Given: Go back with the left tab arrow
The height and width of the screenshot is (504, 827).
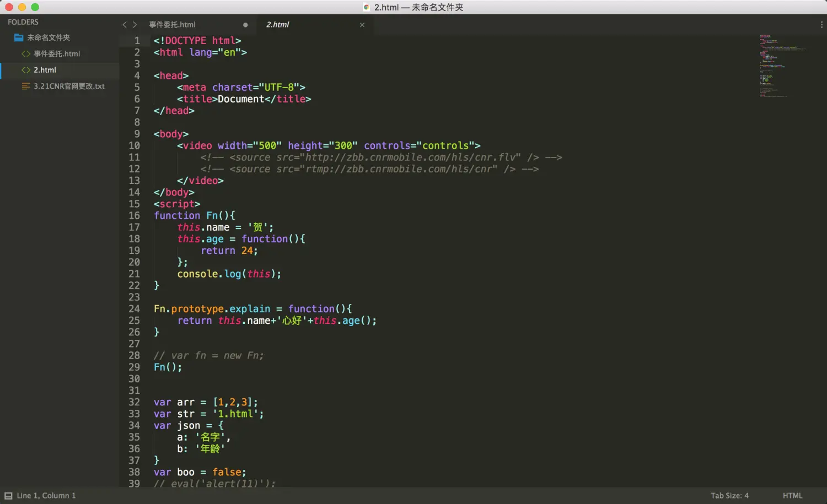Looking at the screenshot, I should (x=125, y=25).
